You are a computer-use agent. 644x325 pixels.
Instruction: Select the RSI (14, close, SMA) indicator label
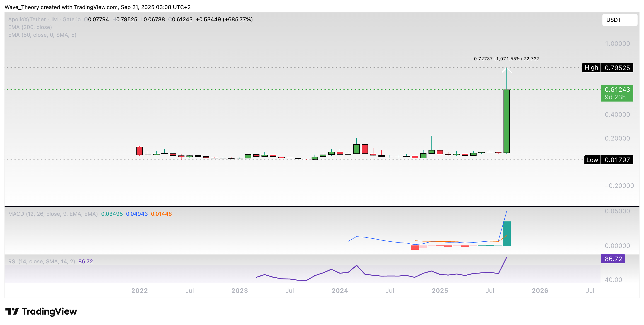point(41,261)
